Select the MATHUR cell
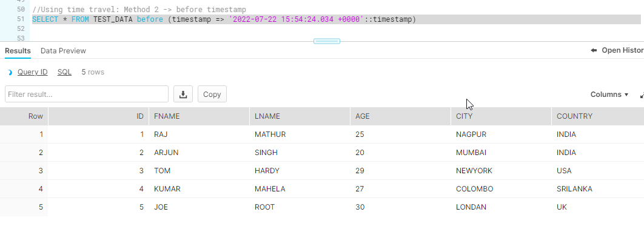Image resolution: width=644 pixels, height=232 pixels. [300, 134]
